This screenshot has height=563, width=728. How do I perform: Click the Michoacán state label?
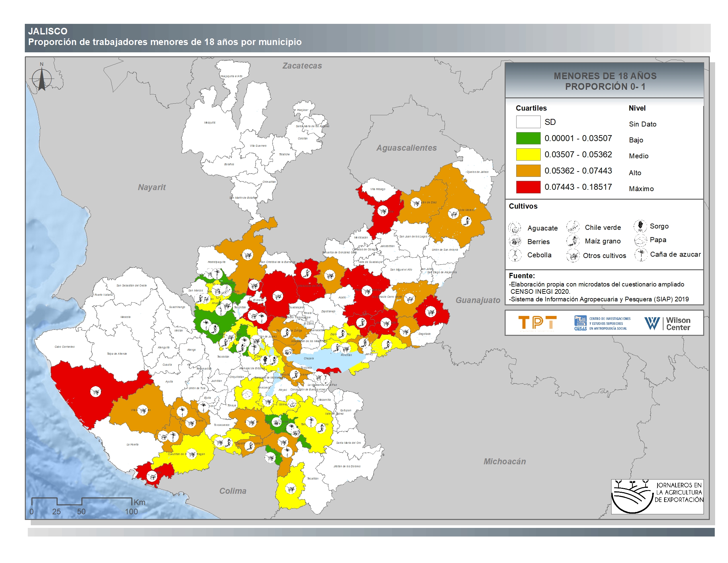point(504,461)
